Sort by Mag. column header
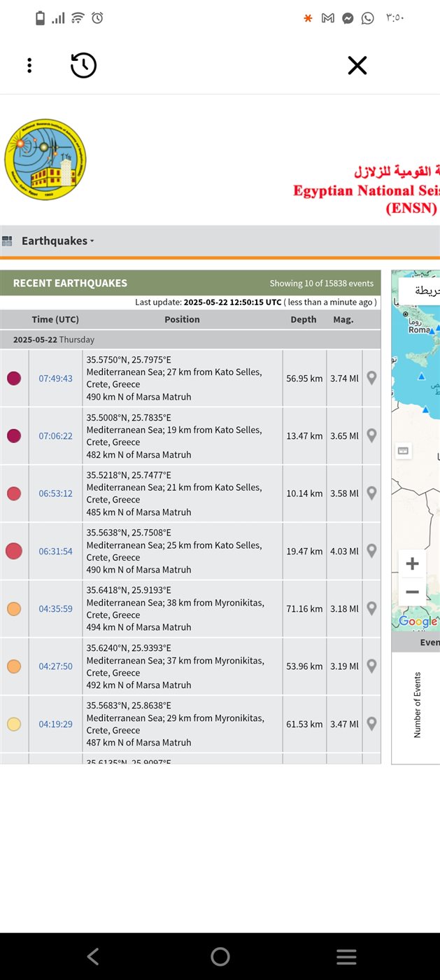440x980 pixels. pos(343,319)
